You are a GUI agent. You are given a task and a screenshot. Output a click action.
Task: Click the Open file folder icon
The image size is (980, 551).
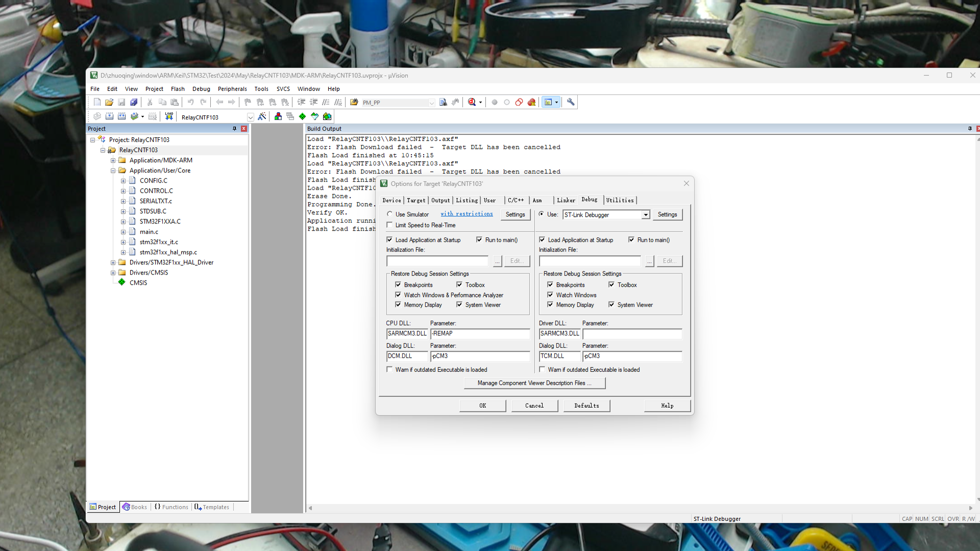pos(109,102)
